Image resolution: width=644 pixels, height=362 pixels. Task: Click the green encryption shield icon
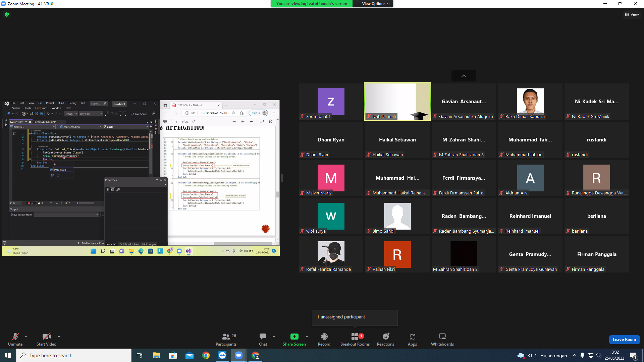pyautogui.click(x=7, y=14)
